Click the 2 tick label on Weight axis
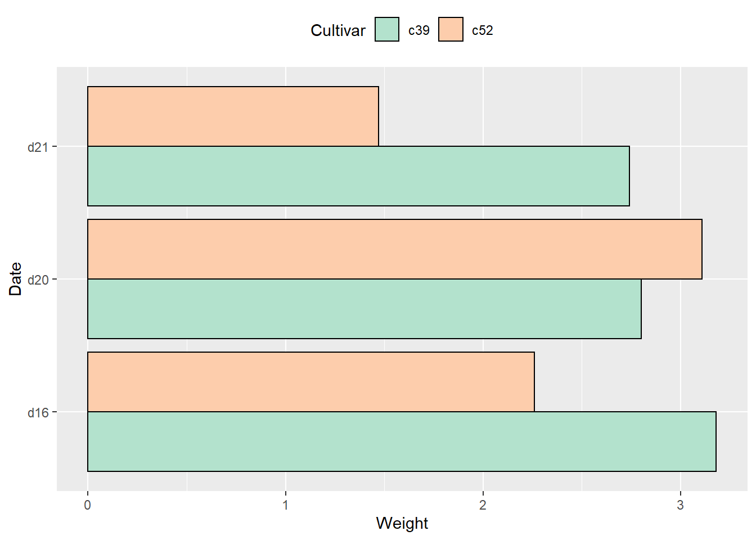 (x=483, y=505)
